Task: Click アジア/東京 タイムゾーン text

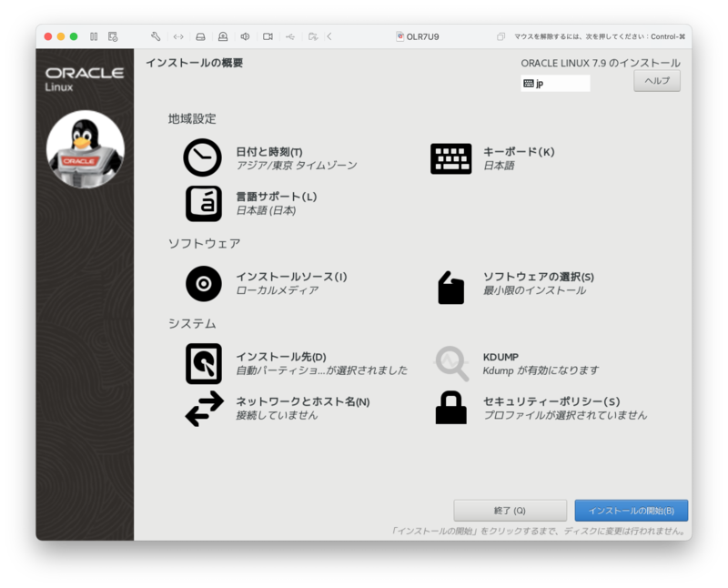Action: pyautogui.click(x=297, y=166)
